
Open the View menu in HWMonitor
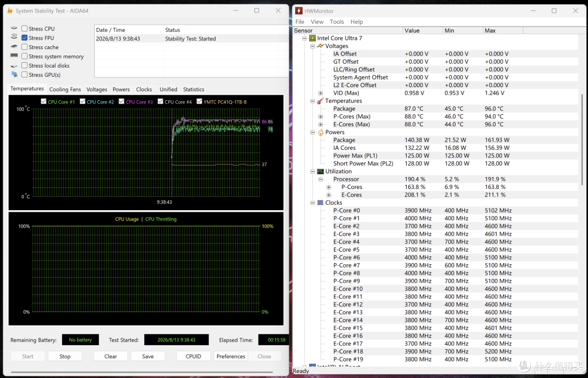(317, 22)
